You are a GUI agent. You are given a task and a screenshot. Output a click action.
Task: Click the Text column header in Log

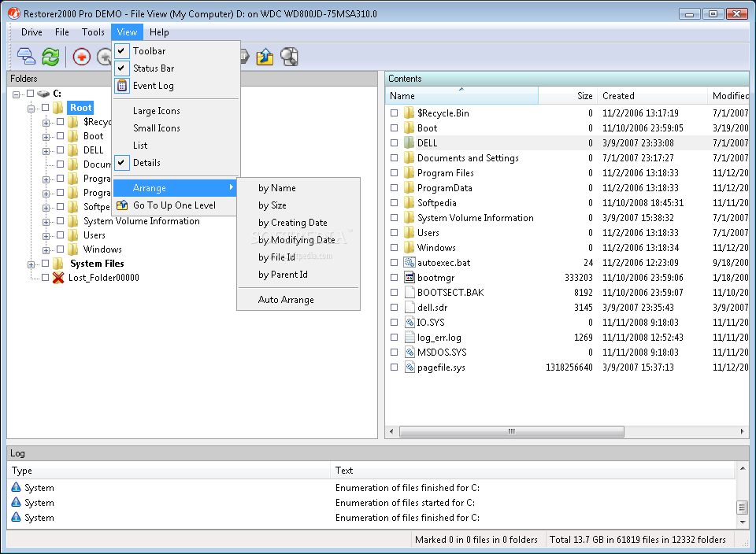click(533, 470)
